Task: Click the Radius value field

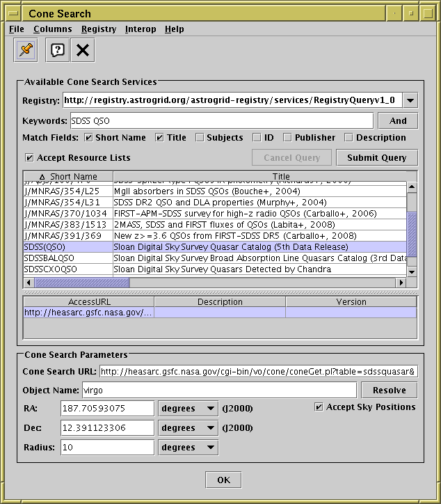Action: click(107, 448)
